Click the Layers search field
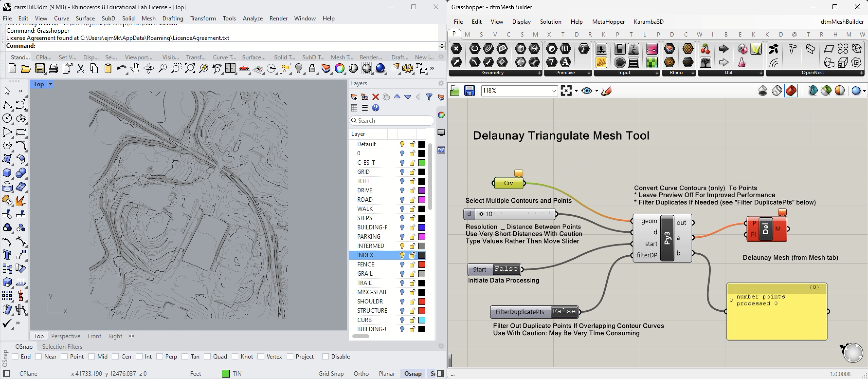868x379 pixels. coord(391,121)
